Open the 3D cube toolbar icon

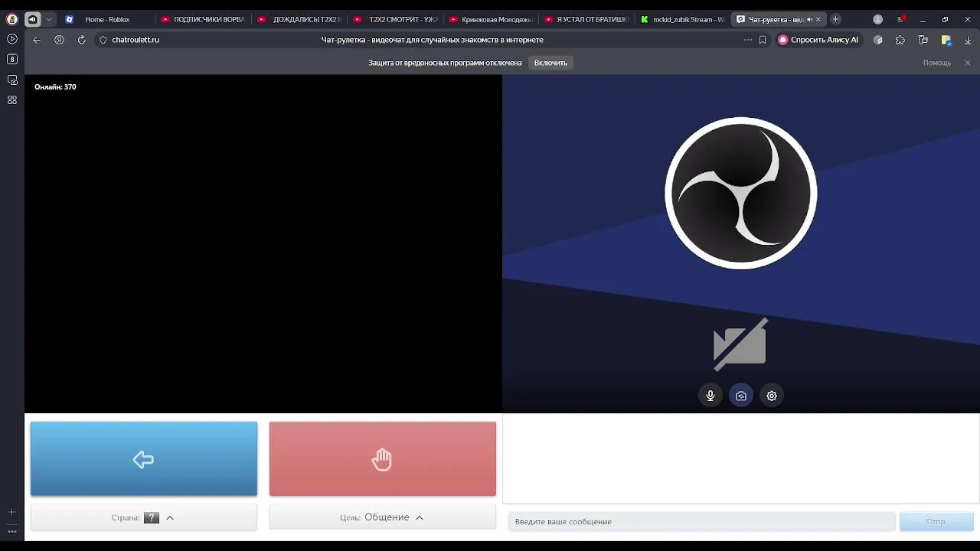click(x=878, y=40)
